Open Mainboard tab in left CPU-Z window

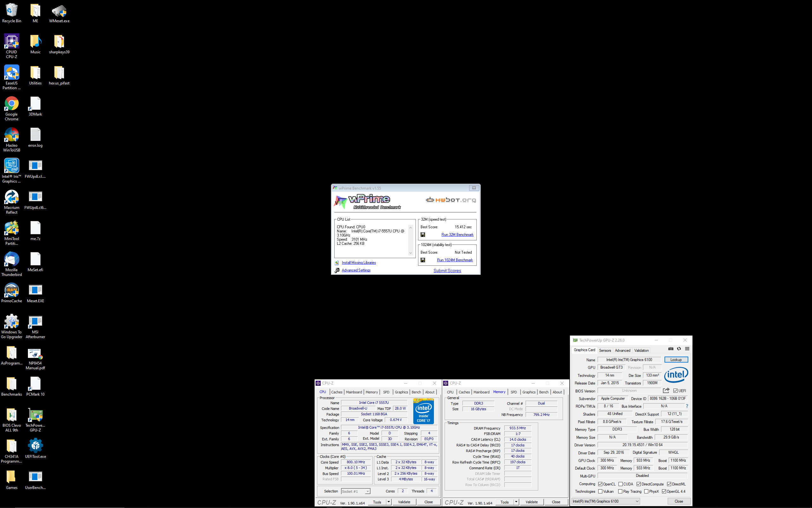click(x=354, y=392)
